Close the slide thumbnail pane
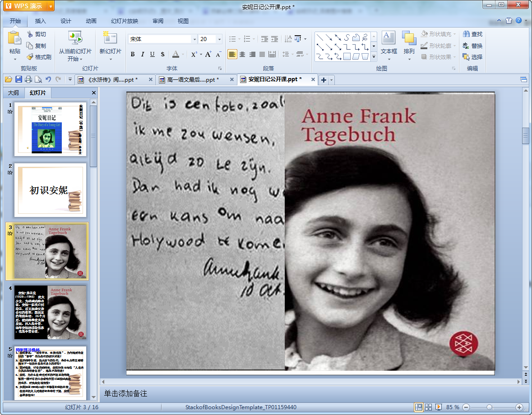Image resolution: width=532 pixels, height=415 pixels. pos(94,92)
